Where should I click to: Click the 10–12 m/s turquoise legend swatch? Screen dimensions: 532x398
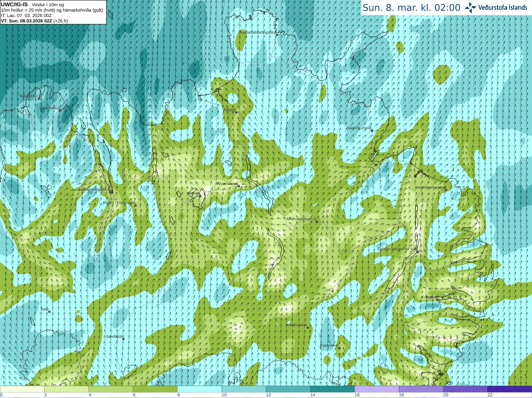pyautogui.click(x=244, y=389)
